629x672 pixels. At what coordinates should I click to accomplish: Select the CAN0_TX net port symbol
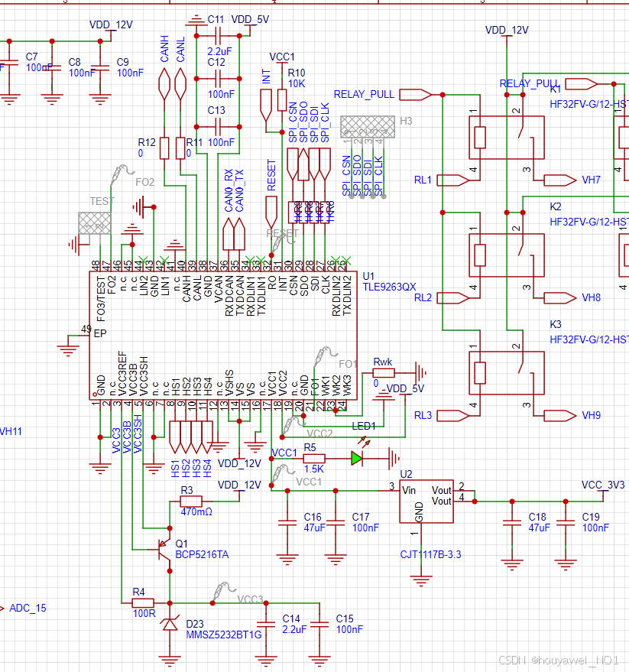tap(239, 234)
